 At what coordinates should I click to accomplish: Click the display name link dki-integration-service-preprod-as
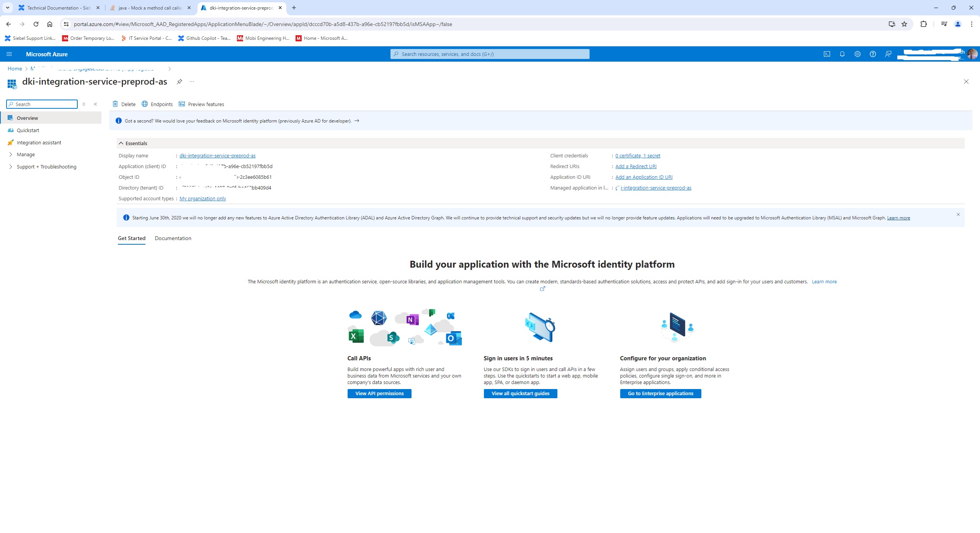[217, 155]
